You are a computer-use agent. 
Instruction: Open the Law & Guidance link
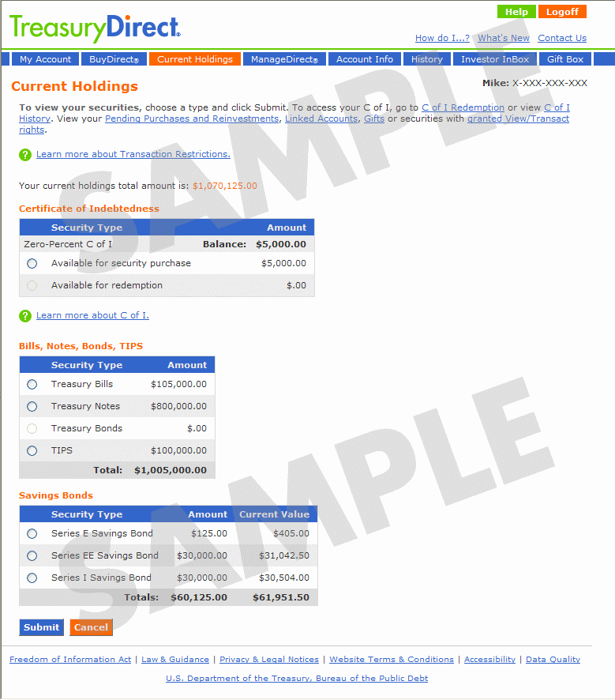(175, 660)
